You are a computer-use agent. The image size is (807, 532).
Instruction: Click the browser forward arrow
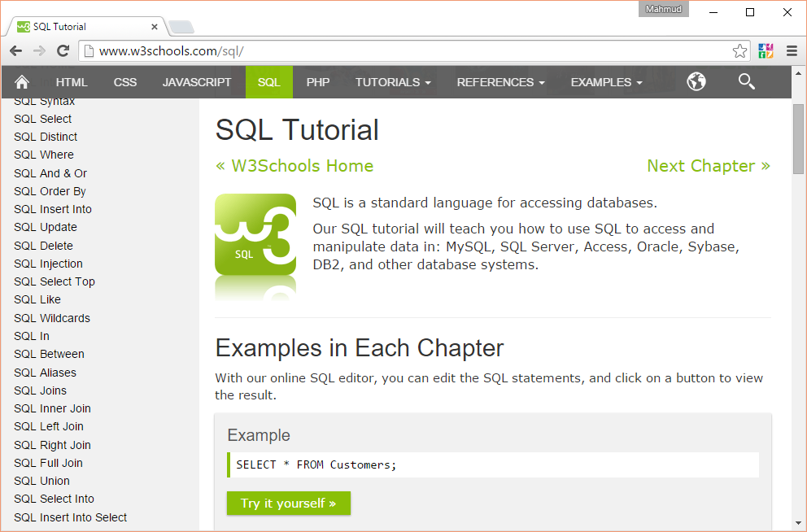[39, 51]
